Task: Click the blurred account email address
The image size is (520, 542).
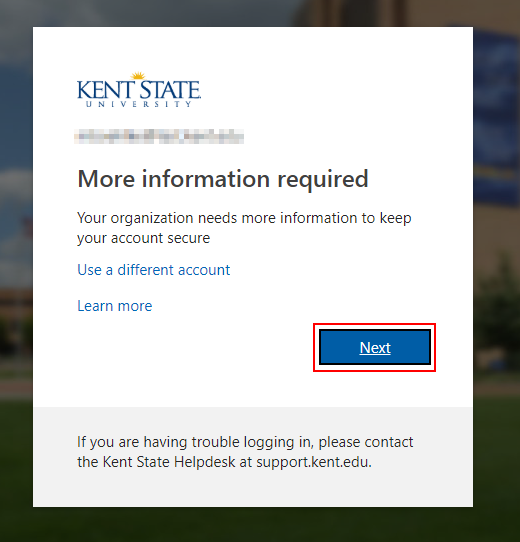Action: pos(159,136)
